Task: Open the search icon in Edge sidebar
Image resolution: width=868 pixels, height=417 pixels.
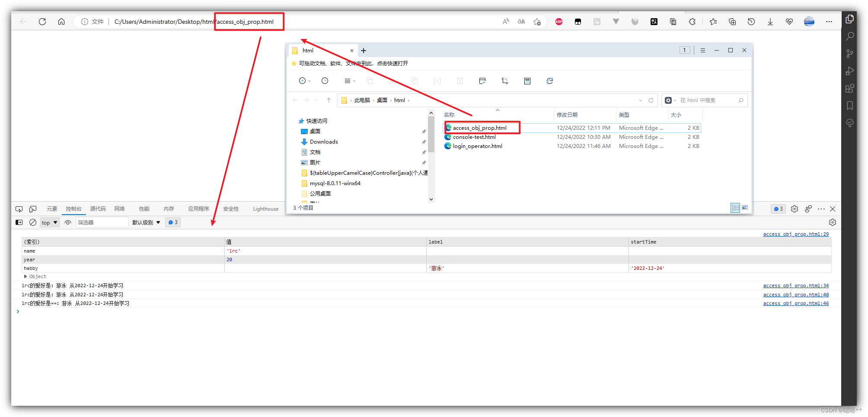Action: click(850, 36)
